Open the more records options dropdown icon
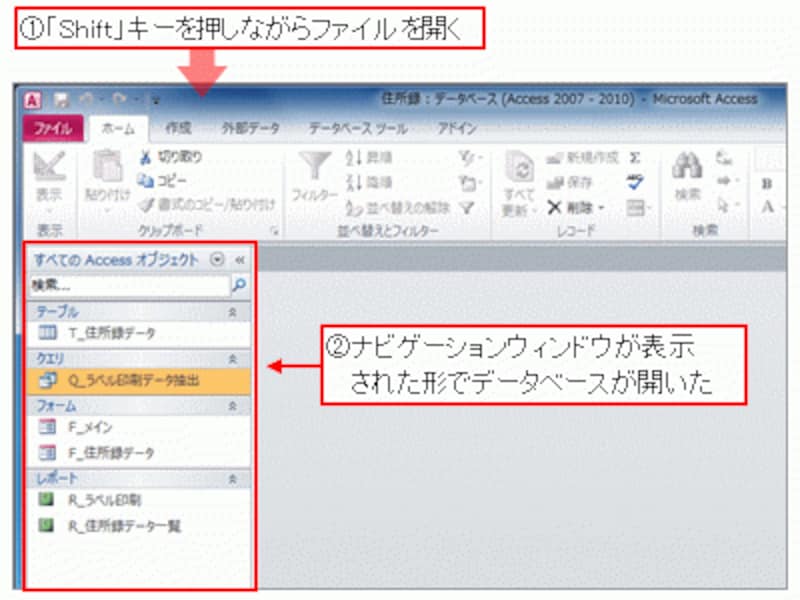The height and width of the screenshot is (600, 800). pos(638,208)
